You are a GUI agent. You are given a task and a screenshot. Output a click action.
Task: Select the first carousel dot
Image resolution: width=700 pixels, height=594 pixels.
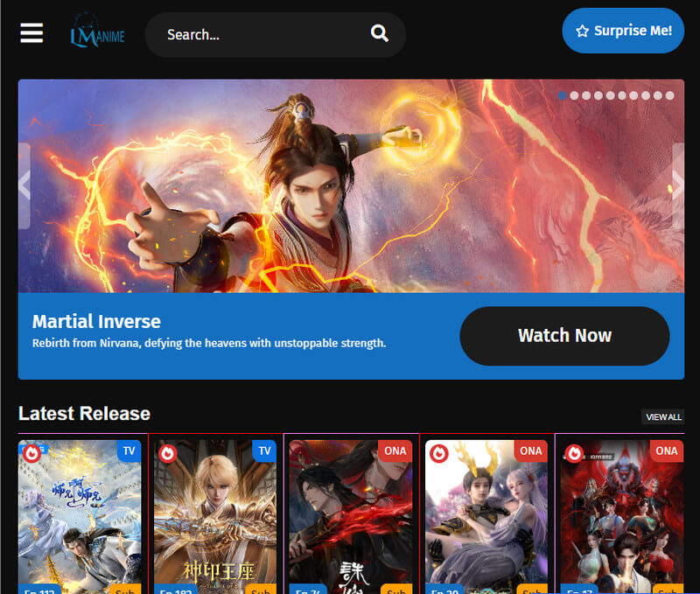point(563,95)
